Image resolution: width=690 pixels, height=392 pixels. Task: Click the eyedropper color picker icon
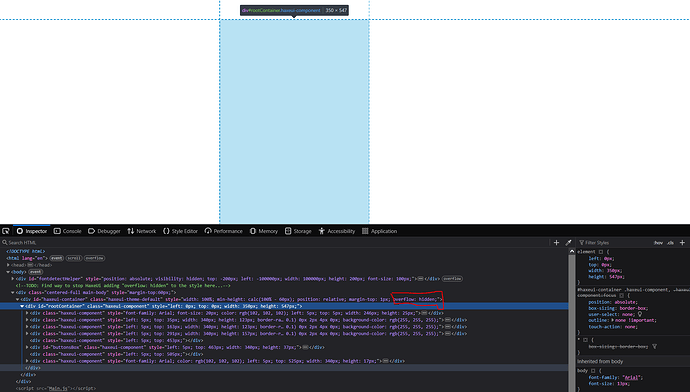point(568,242)
